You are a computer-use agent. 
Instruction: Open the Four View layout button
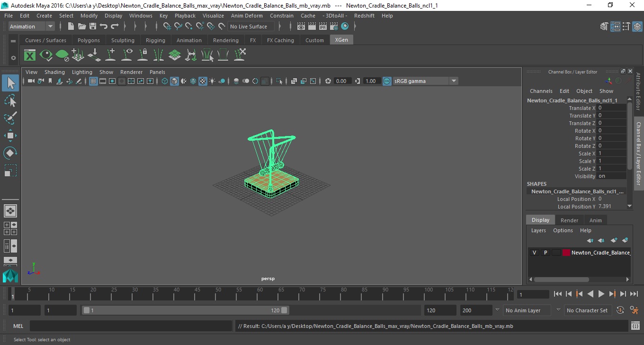coord(10,228)
